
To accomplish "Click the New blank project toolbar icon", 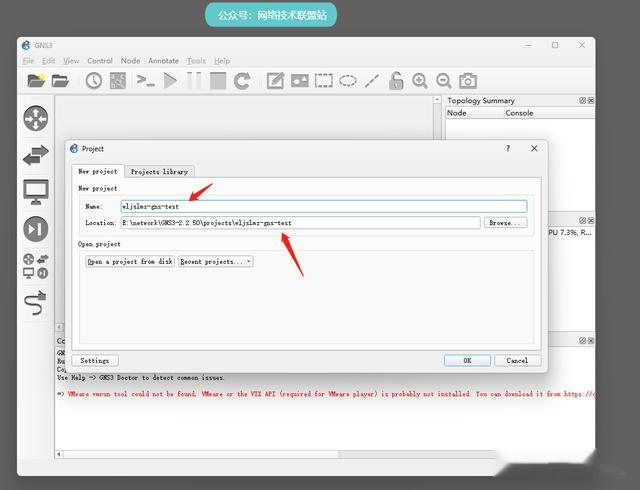I will pos(36,80).
